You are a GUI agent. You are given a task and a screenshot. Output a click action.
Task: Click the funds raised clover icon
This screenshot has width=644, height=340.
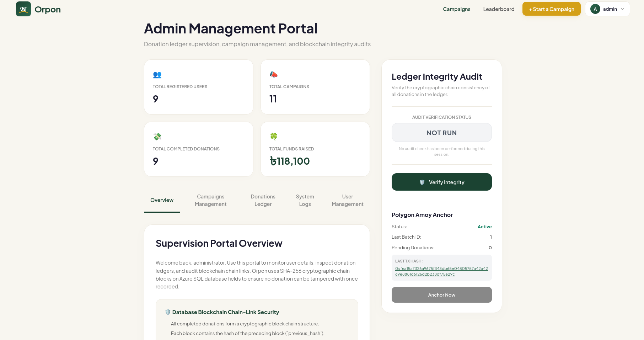[273, 136]
